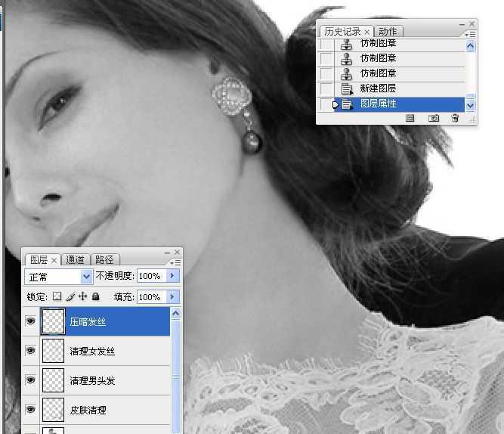The height and width of the screenshot is (434, 504).
Task: Select the third 仿制图章 history state
Action: 400,74
